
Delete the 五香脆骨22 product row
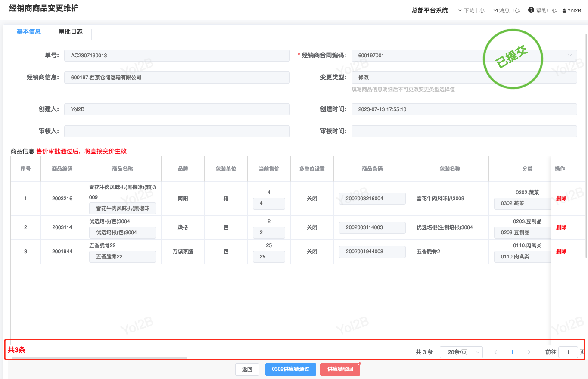[561, 252]
